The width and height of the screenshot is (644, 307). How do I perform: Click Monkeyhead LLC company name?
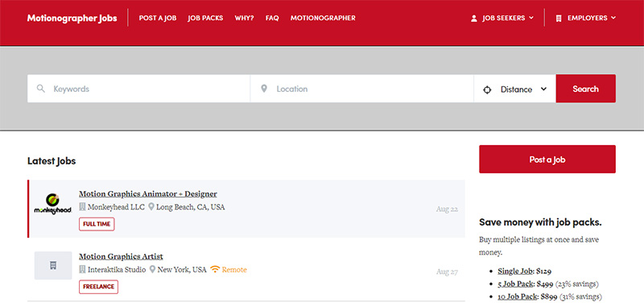(x=116, y=207)
